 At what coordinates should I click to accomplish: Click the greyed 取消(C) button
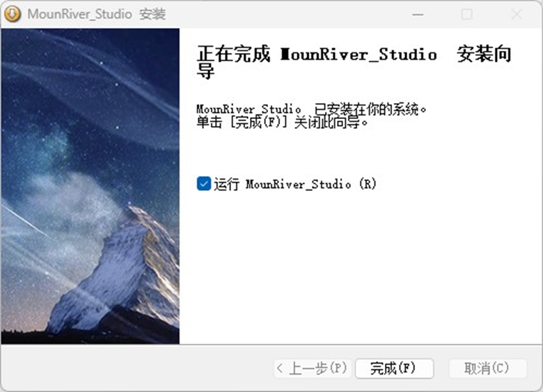[487, 368]
